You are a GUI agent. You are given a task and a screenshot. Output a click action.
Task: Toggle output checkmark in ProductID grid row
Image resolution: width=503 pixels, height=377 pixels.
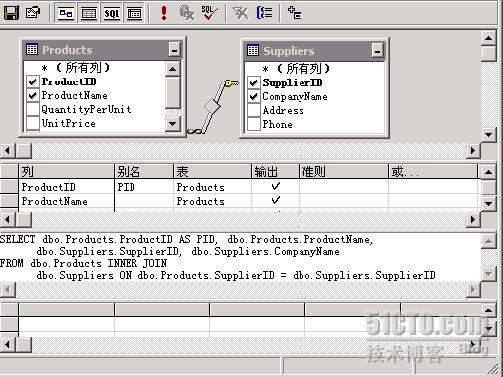coord(276,186)
